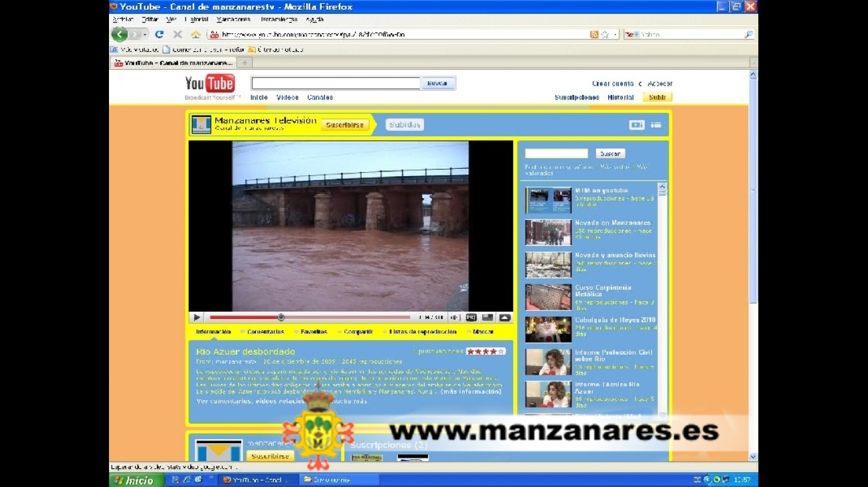
Task: Open the list all tabs dropdown
Action: (x=753, y=63)
